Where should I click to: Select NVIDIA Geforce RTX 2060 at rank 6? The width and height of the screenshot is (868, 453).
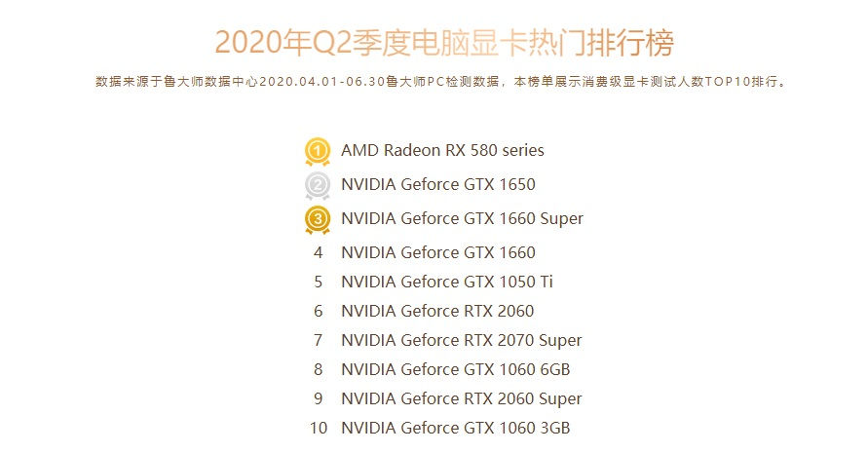pyautogui.click(x=437, y=311)
